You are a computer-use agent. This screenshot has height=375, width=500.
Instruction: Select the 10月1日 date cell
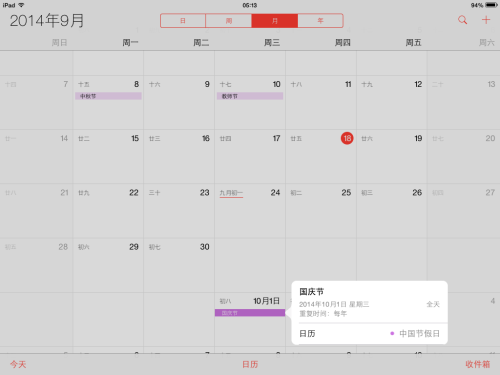250,319
